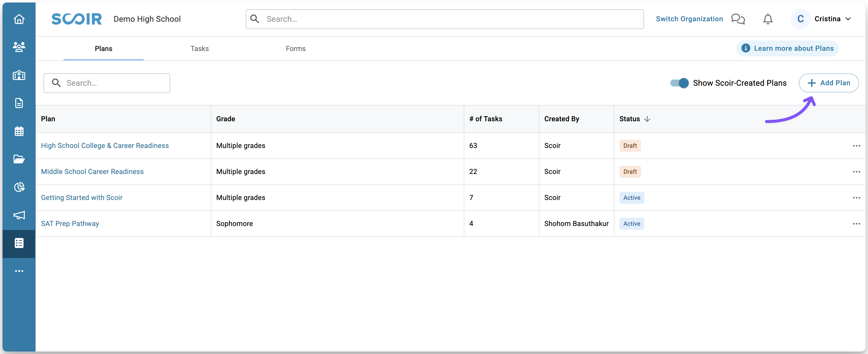This screenshot has width=868, height=354.
Task: Open the Students group icon in sidebar
Action: pyautogui.click(x=19, y=47)
